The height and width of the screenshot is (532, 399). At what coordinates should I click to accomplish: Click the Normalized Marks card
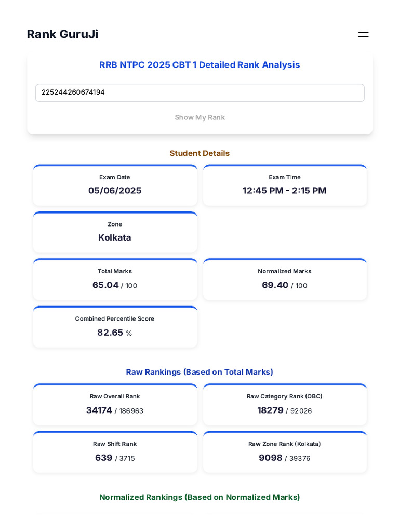(x=285, y=280)
